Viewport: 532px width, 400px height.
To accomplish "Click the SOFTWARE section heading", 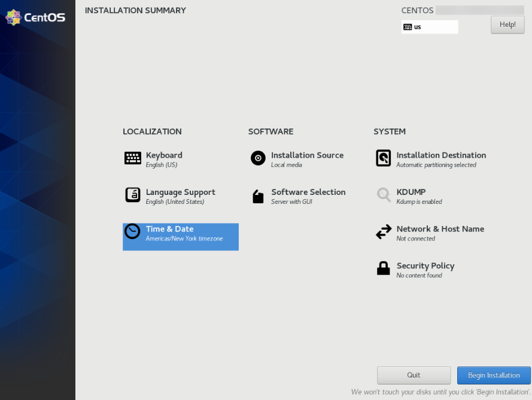I will [270, 132].
